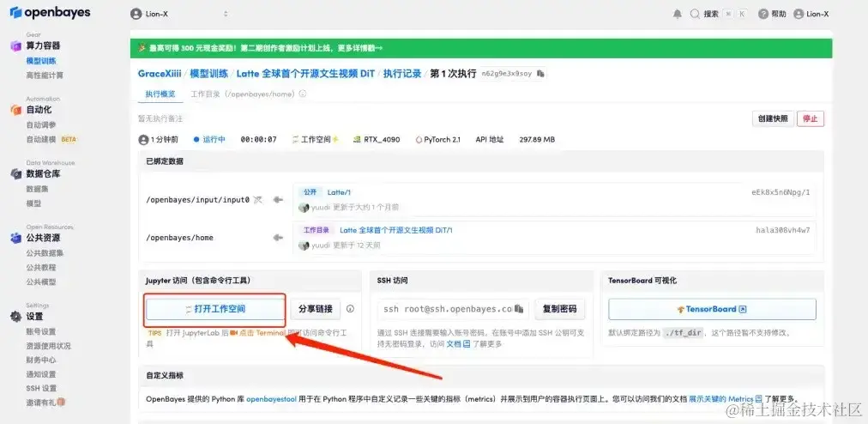Viewport: 868px width, 424px height.
Task: Open 自动调参 in the sidebar
Action: coord(41,124)
